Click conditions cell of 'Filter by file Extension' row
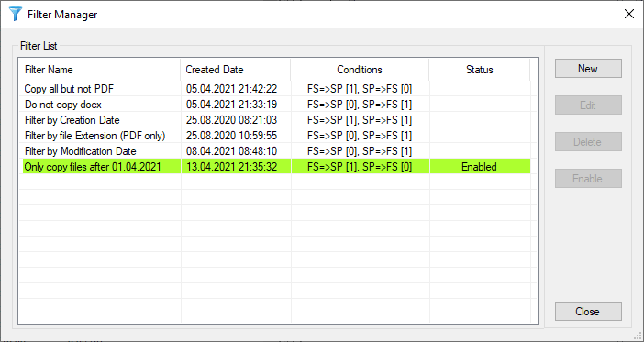Screen dimensions: 644x342 360,136
